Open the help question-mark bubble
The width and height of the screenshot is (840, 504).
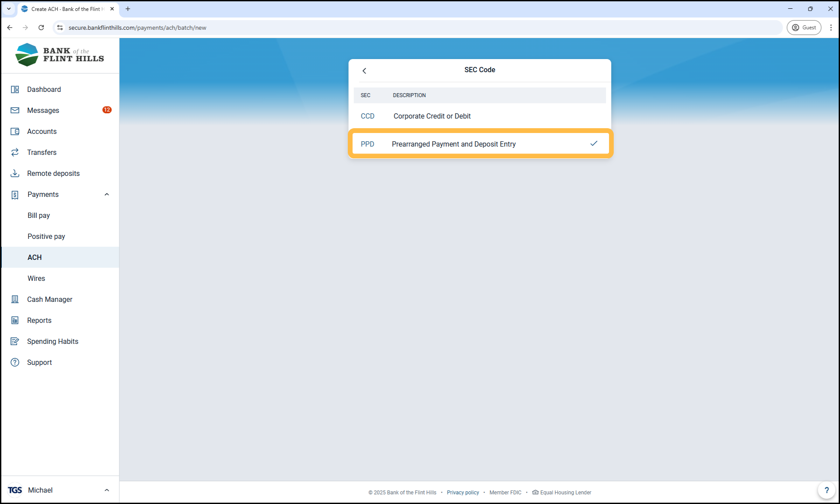pyautogui.click(x=826, y=490)
